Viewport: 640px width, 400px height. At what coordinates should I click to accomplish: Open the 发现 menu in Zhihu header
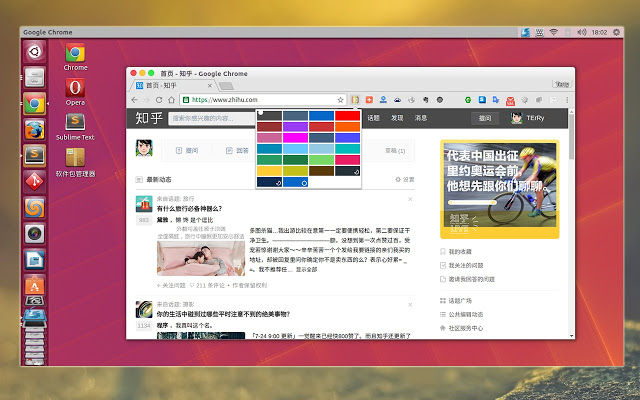click(x=397, y=118)
